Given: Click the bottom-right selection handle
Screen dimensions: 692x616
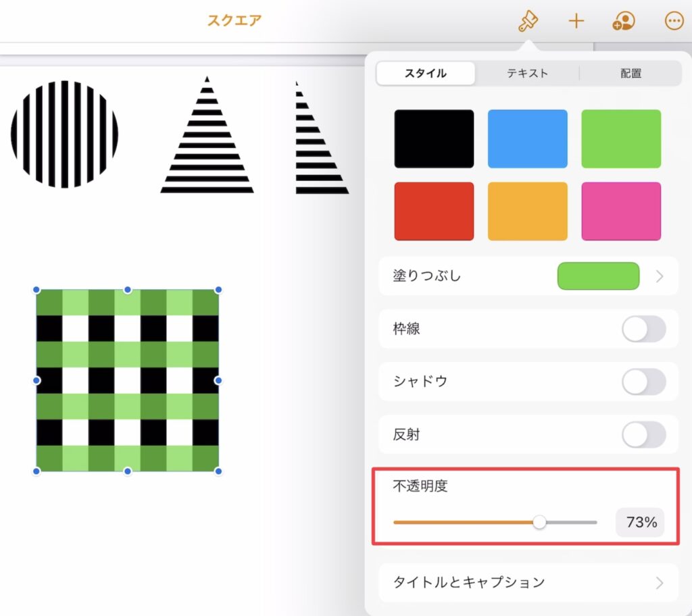Looking at the screenshot, I should pos(218,471).
